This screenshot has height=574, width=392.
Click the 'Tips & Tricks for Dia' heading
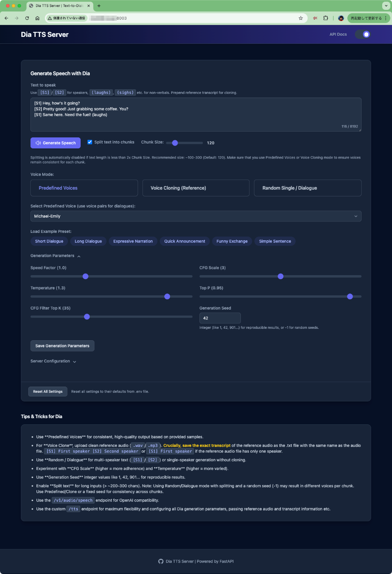click(41, 417)
